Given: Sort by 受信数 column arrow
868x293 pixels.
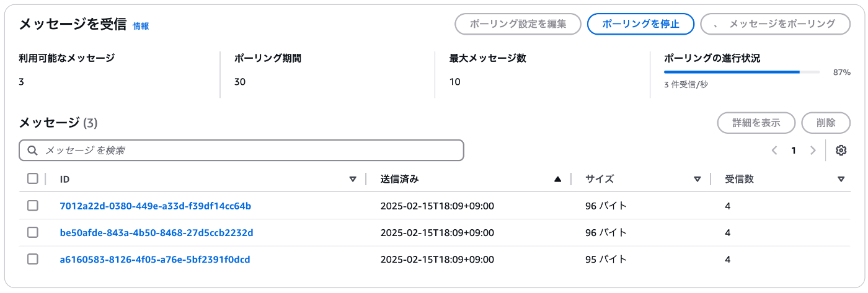Looking at the screenshot, I should (841, 180).
